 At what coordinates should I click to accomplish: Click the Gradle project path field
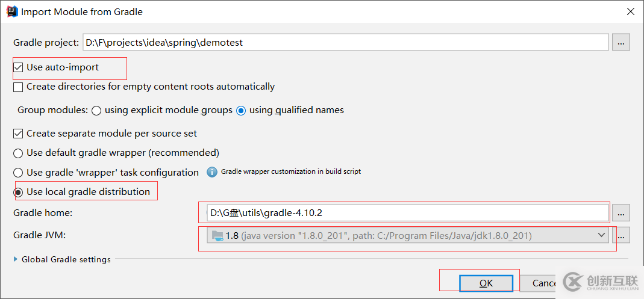[343, 43]
